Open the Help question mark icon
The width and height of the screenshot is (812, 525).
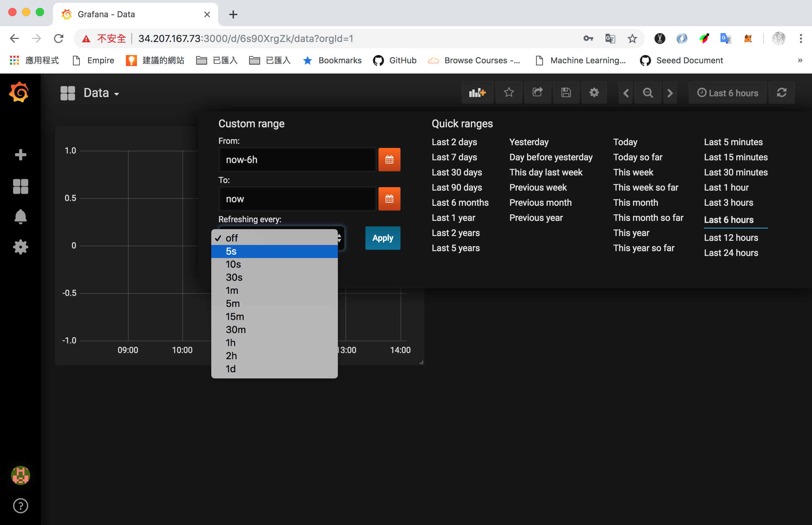pos(21,506)
